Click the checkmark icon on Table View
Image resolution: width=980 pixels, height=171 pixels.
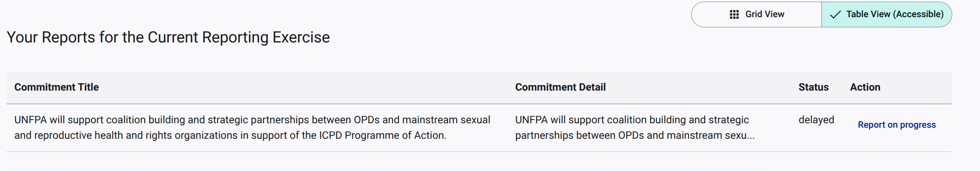[835, 14]
